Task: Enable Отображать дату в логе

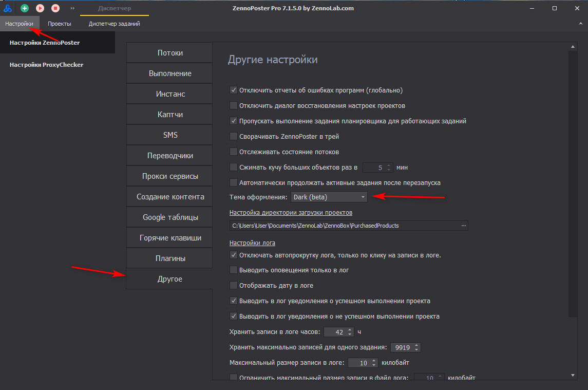Action: (233, 285)
